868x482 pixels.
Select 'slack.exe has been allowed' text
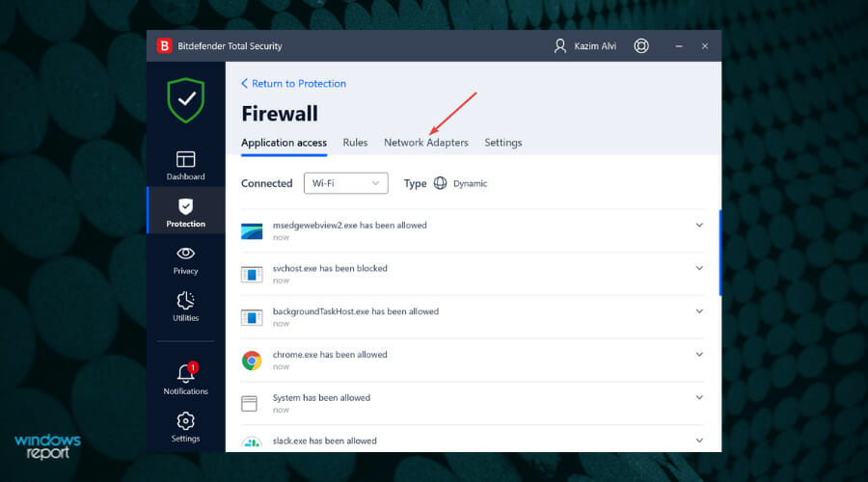325,442
